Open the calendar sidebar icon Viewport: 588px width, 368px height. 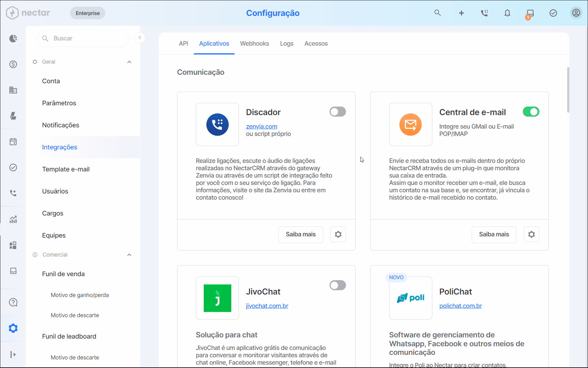coord(13,142)
